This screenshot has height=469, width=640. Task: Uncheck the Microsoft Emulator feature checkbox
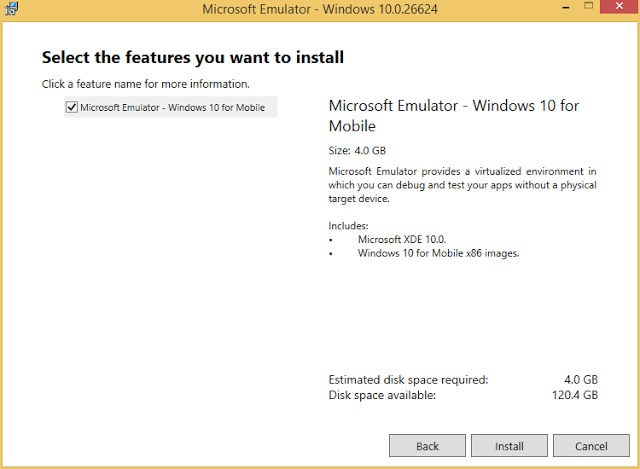click(x=72, y=108)
